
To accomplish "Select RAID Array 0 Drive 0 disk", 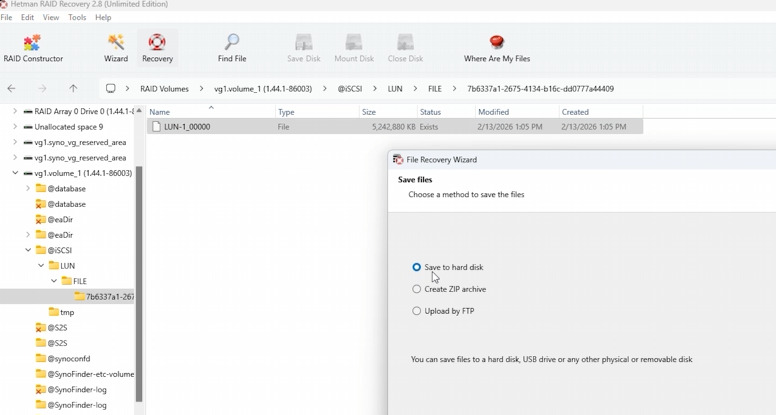I will click(84, 111).
